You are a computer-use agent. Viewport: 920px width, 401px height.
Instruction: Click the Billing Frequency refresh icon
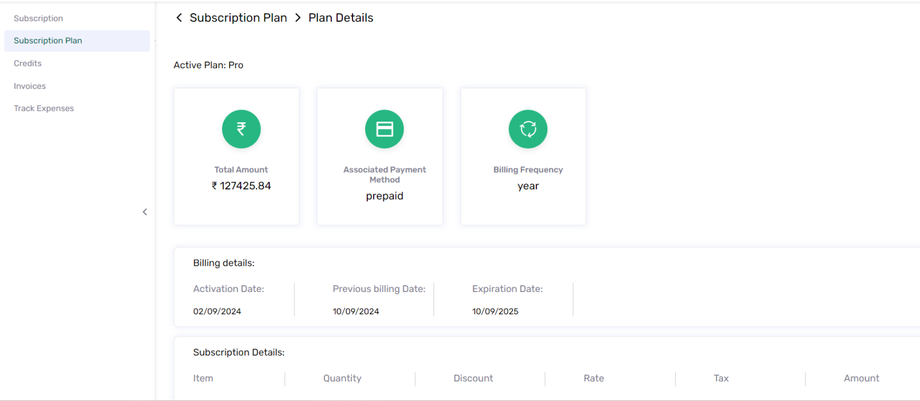point(528,129)
